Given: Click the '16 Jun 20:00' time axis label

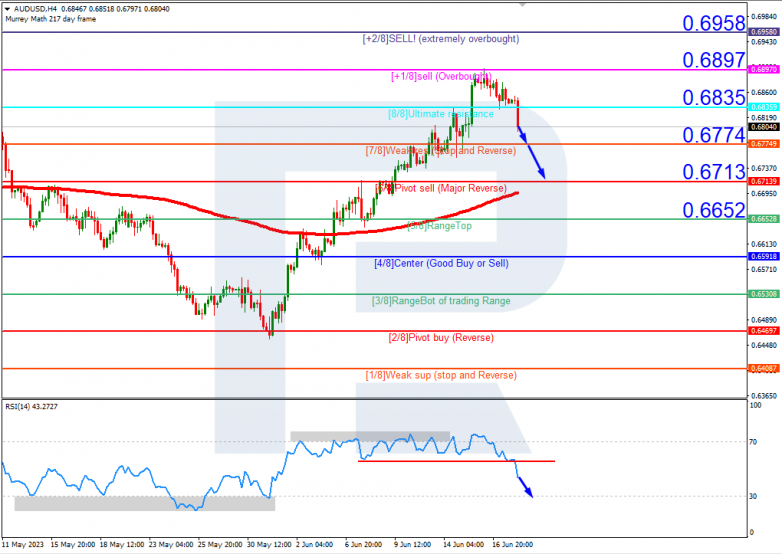Looking at the screenshot, I should pos(512,545).
